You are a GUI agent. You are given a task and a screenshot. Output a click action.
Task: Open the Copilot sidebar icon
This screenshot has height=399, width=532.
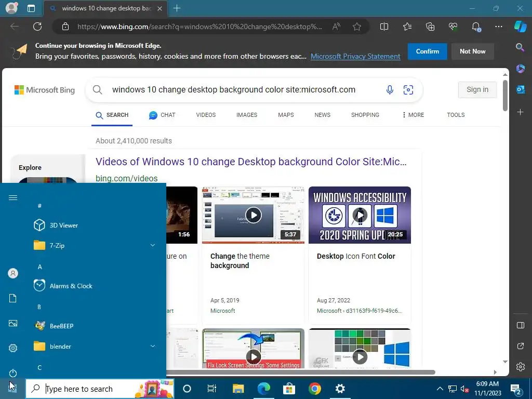click(x=521, y=26)
